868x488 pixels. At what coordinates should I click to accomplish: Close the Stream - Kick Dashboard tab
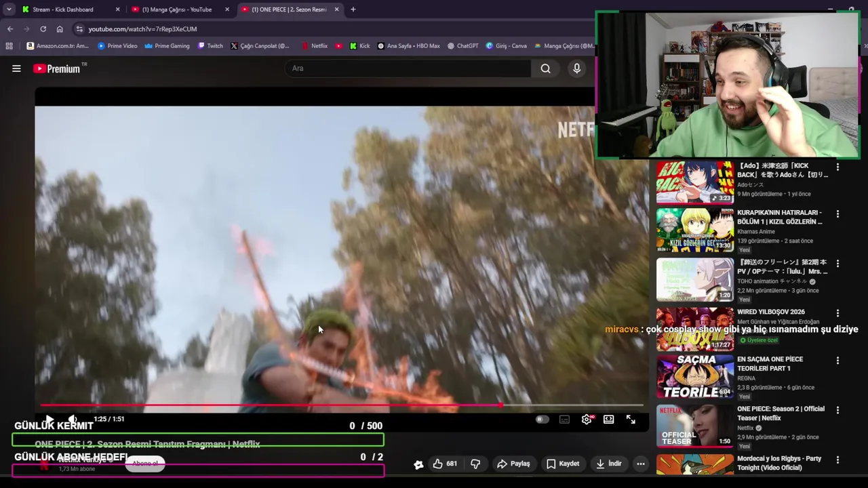point(118,9)
